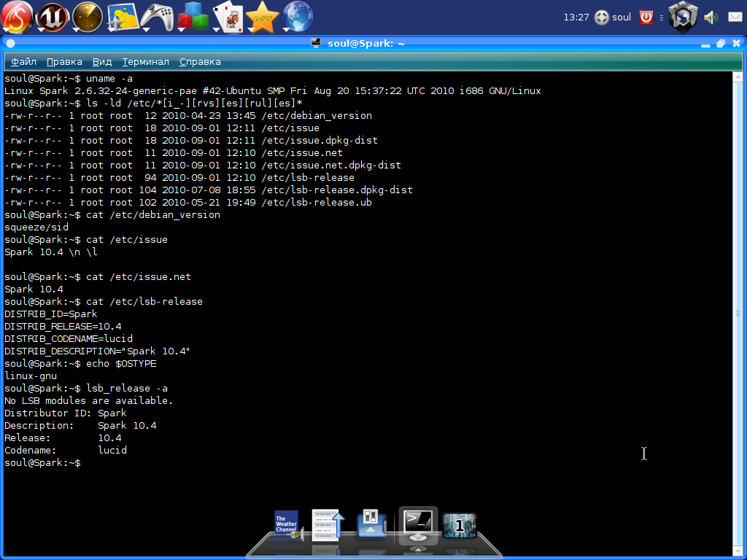Click the dropdown arrow under radar icon
747x560 pixels.
[76, 29]
